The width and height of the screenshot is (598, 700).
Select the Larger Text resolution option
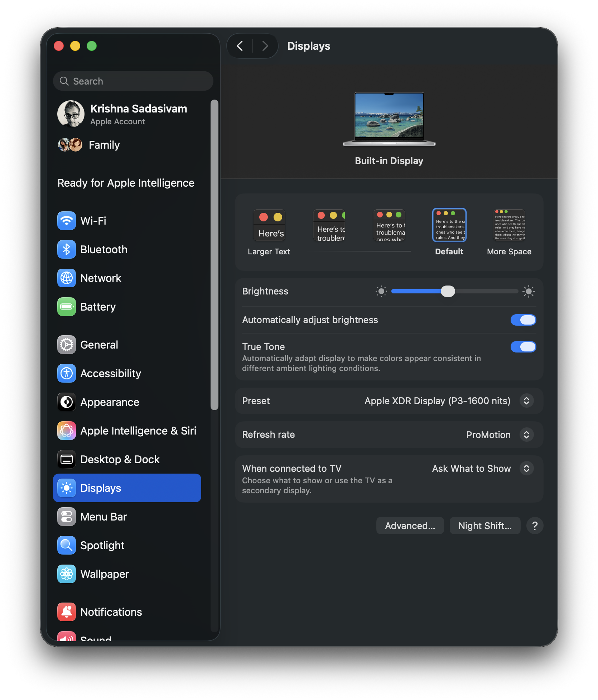click(x=269, y=232)
